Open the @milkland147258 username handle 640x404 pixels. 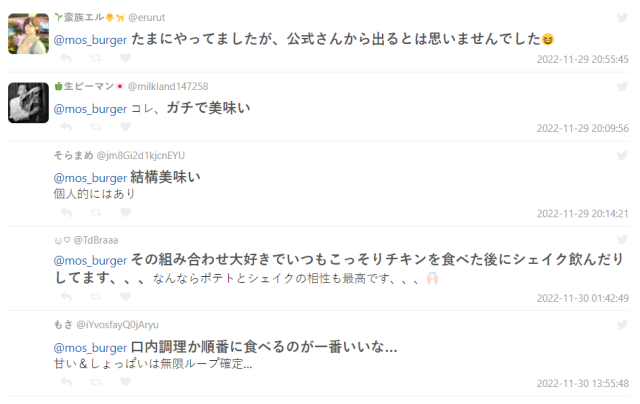tap(168, 87)
